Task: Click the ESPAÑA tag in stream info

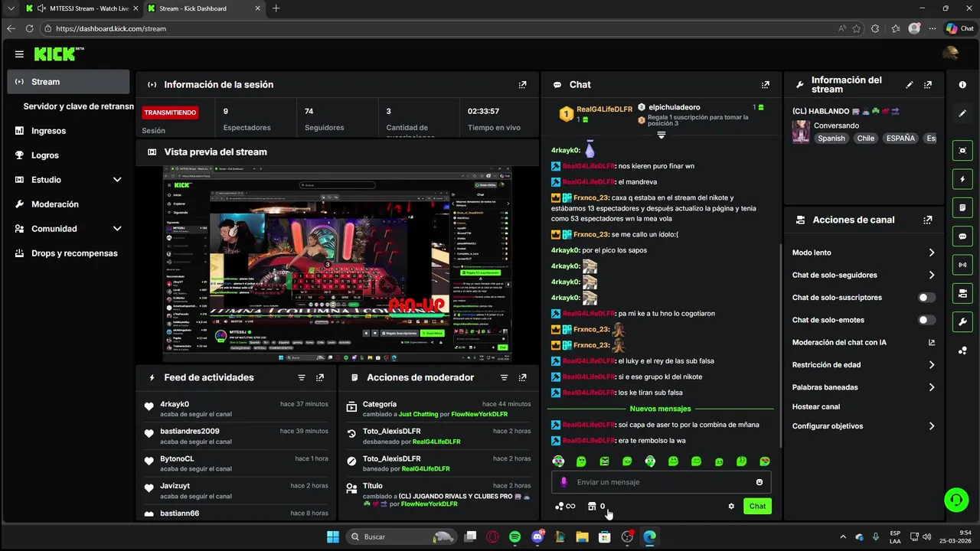Action: click(x=900, y=139)
